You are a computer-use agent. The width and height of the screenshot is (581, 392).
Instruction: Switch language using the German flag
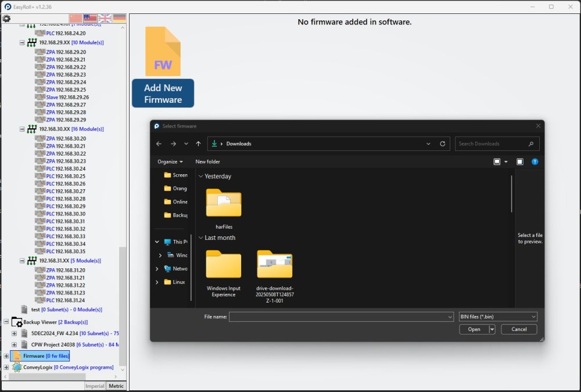119,19
